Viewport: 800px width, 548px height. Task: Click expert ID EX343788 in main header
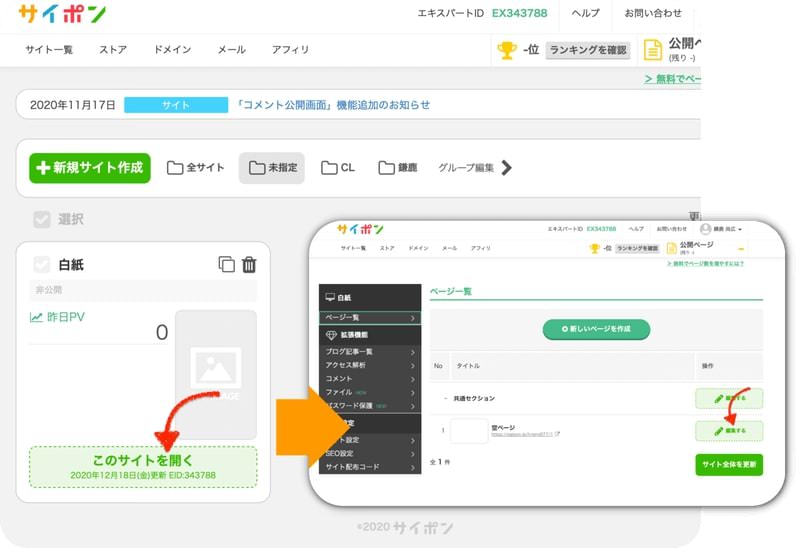tap(519, 13)
